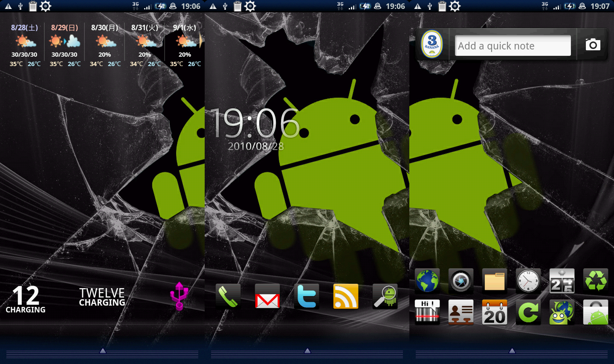Tap the 30/30/30 value under 8/28

[24, 55]
